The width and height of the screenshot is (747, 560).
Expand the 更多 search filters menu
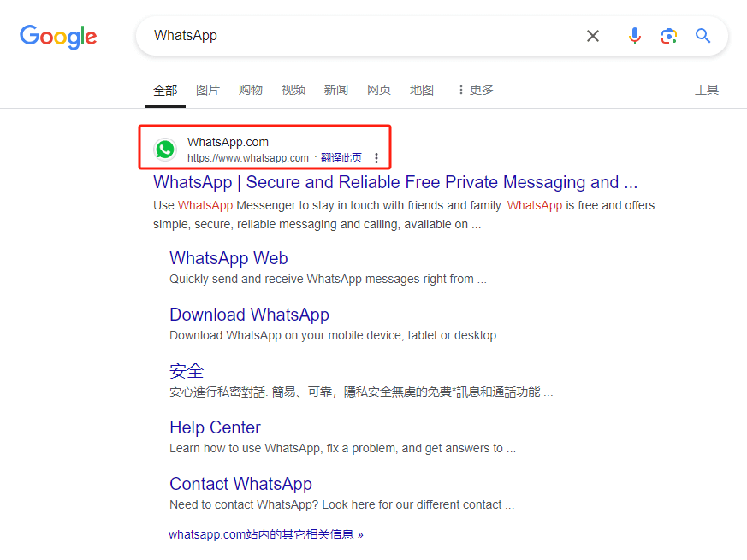[476, 90]
